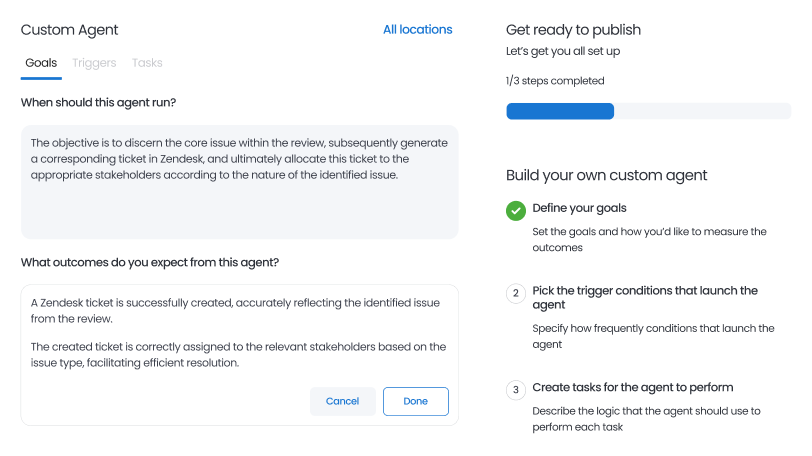Click the steps completed progress bar
This screenshot has width=812, height=456.
648,111
